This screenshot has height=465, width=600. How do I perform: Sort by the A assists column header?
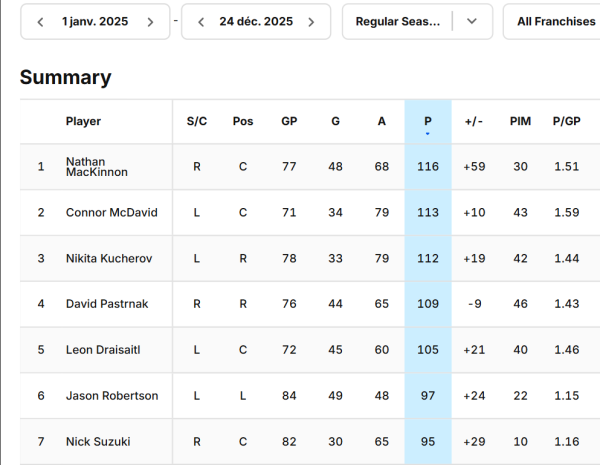click(382, 122)
